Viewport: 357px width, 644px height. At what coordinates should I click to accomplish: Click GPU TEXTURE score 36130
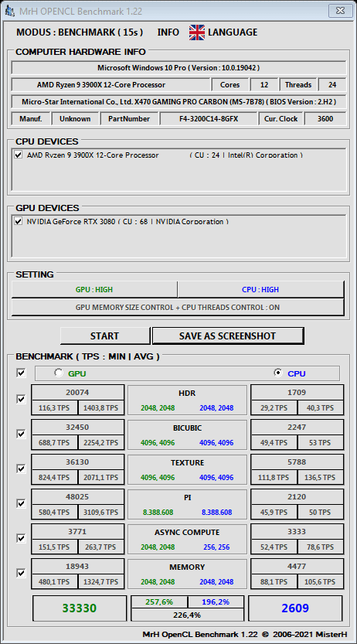(x=77, y=462)
